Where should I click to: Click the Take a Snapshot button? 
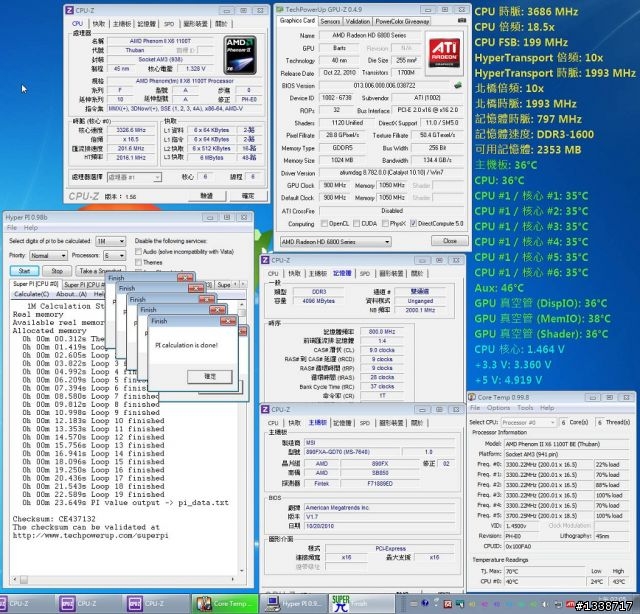(100, 271)
